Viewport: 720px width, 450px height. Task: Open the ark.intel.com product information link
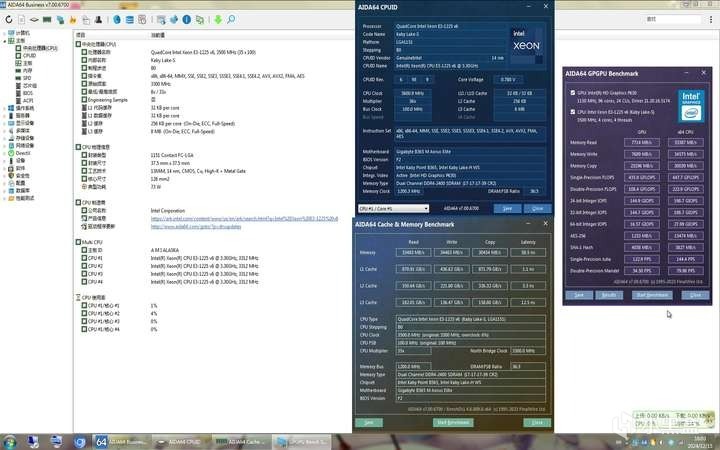click(244, 219)
